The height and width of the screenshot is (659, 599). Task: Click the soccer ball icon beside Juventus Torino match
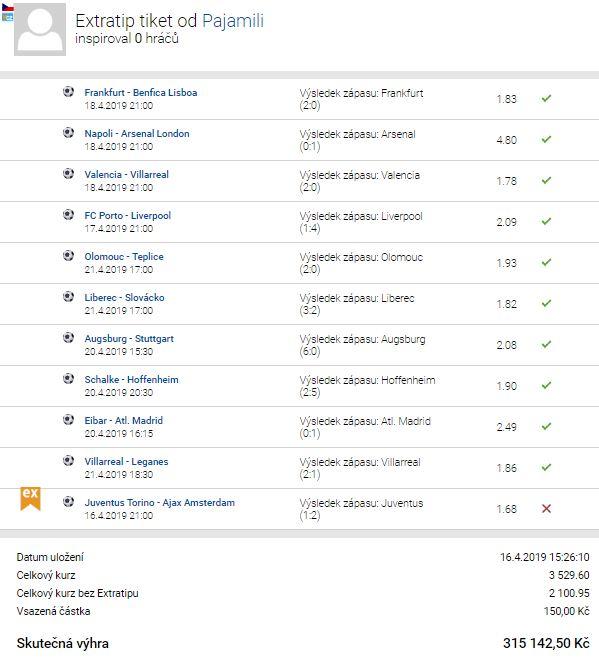click(x=69, y=501)
